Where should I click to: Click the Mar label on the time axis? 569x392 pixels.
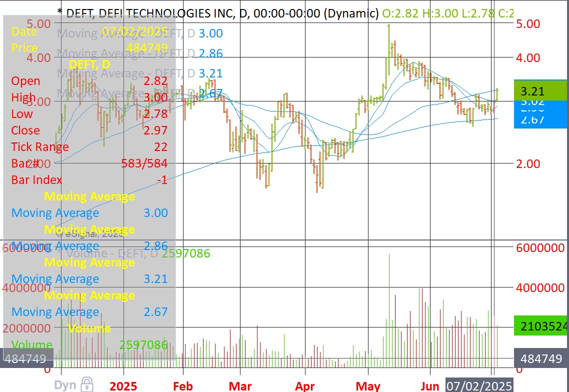coord(240,386)
